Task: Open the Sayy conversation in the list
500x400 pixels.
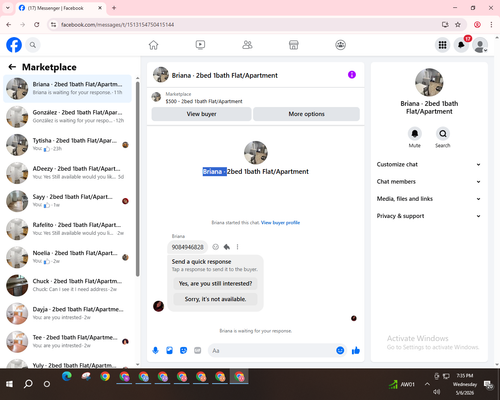Action: coord(68,201)
